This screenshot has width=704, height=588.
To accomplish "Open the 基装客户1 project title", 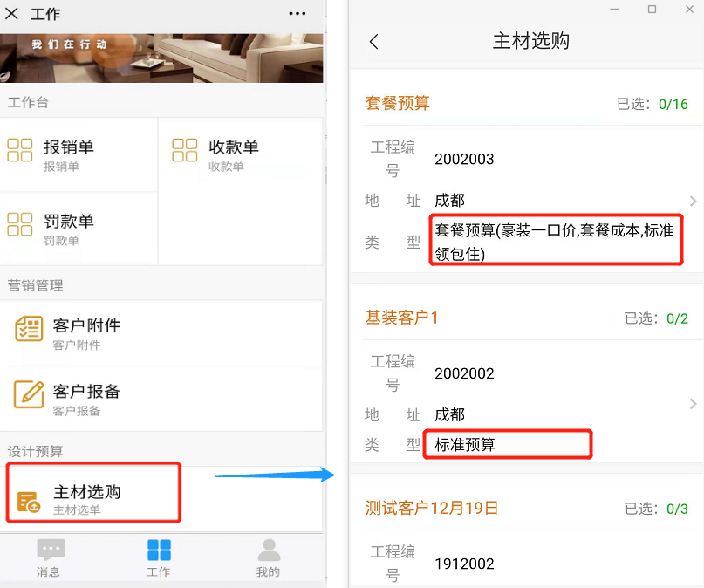I will point(401,318).
